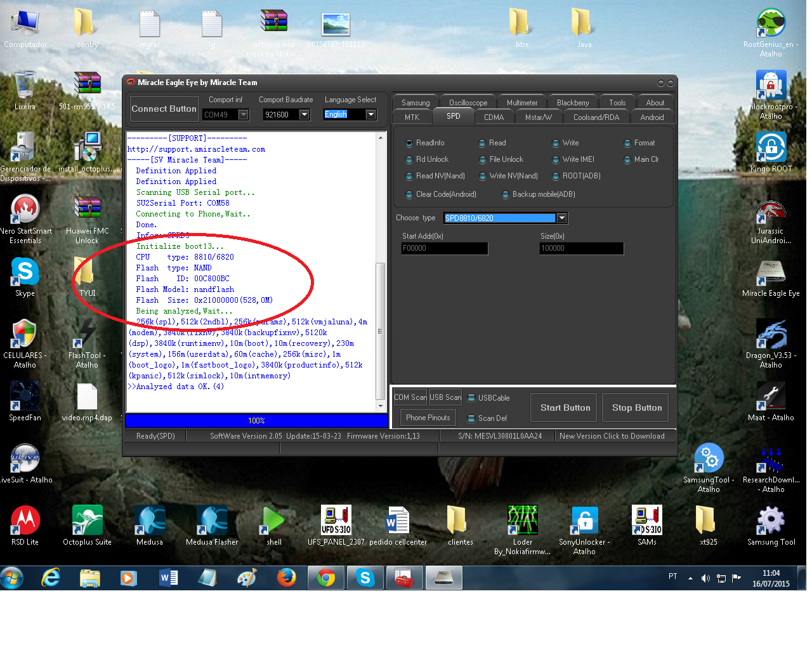Open the SpeedFan desktop icon
Viewport: 812px width, 650px height.
[25, 397]
